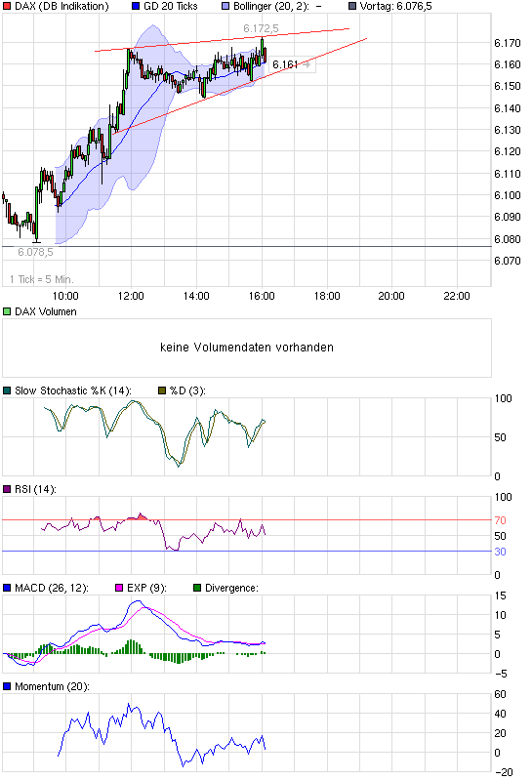The image size is (532, 780).
Task: Click the blue 30 RSI level label
Action: [500, 552]
